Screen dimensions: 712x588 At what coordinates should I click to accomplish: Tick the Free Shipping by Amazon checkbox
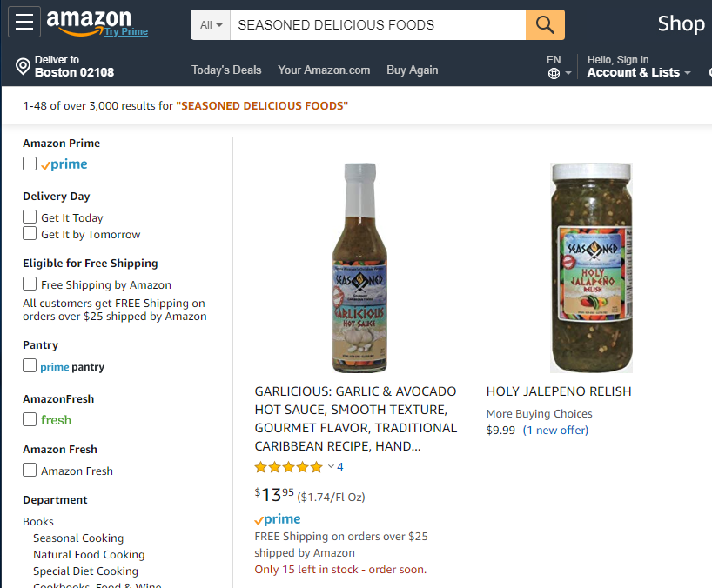click(30, 284)
